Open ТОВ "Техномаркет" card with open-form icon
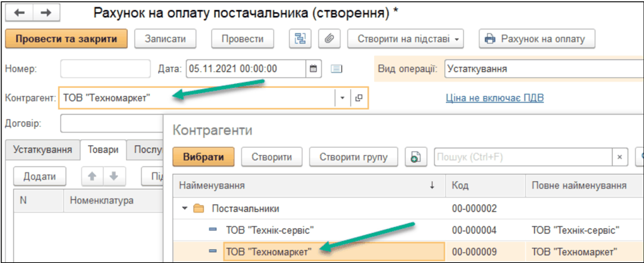The image size is (644, 263). [359, 98]
